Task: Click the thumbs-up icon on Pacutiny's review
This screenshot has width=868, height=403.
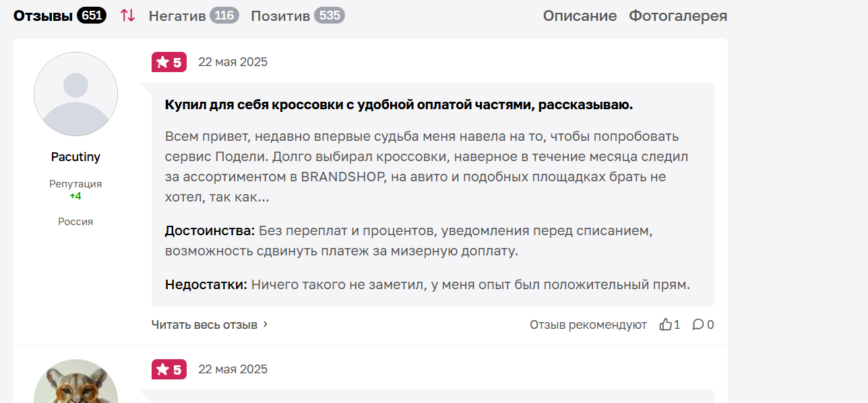Action: point(666,325)
